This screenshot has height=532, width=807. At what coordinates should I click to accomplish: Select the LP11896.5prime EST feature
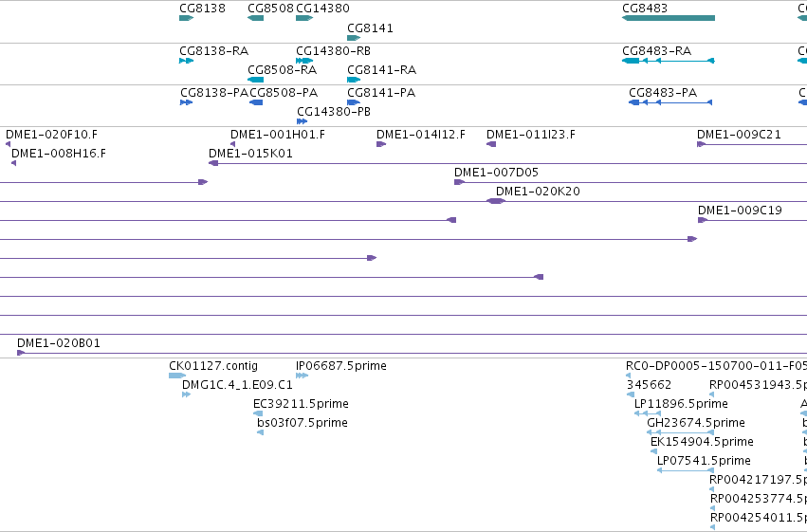pos(648,413)
